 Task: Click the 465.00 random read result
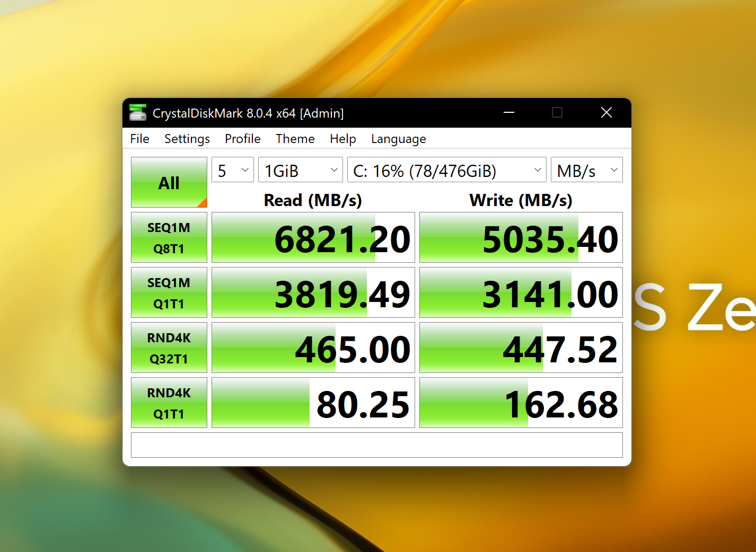[313, 348]
